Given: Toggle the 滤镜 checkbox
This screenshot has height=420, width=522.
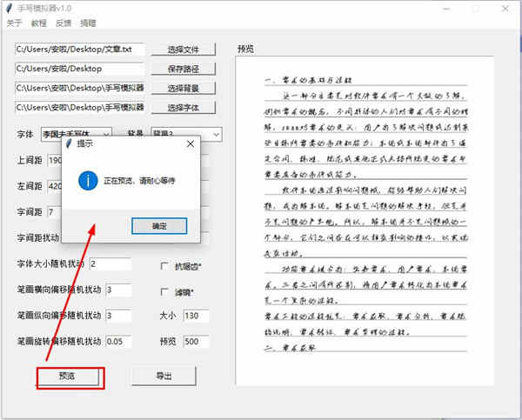Looking at the screenshot, I should (x=164, y=292).
